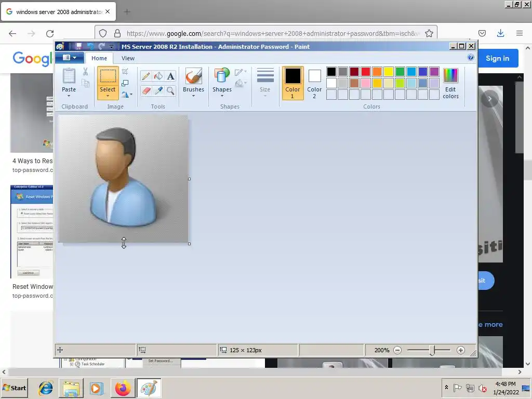The image size is (532, 399).
Task: Expand the Brushes dropdown arrow
Action: tap(193, 96)
